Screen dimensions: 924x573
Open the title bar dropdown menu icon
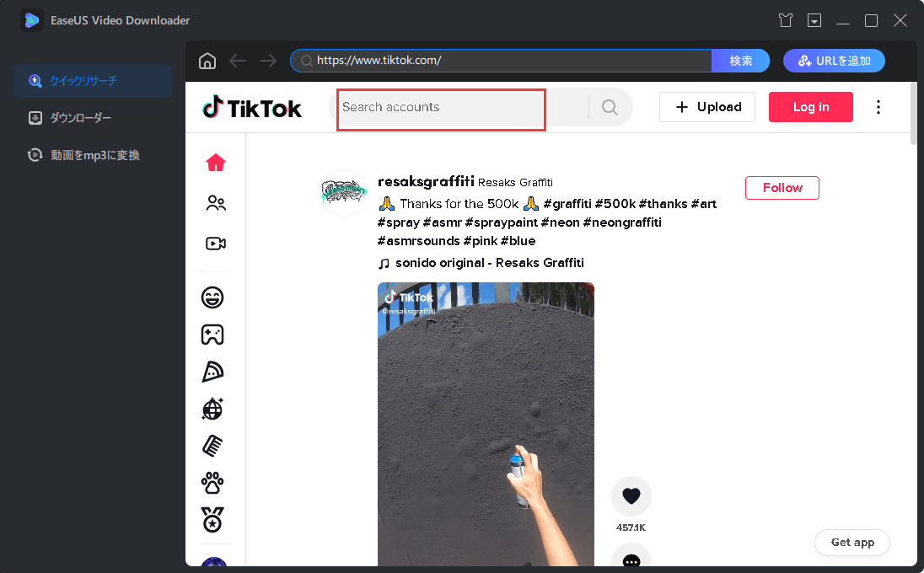point(814,20)
